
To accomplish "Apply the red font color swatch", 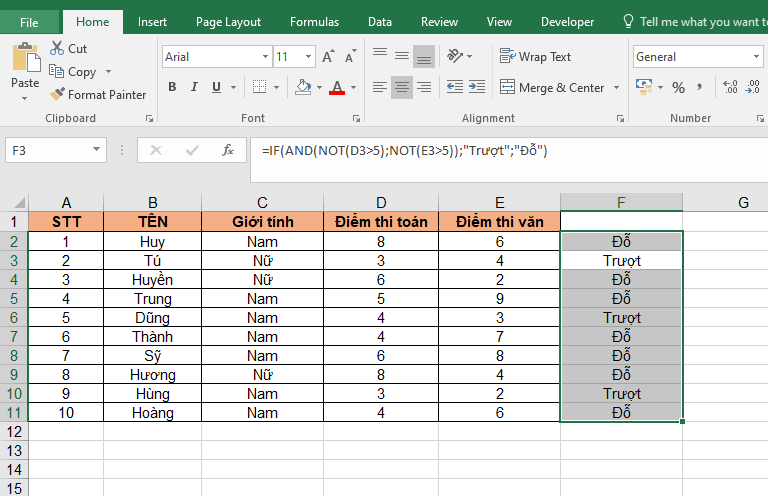I will [339, 88].
